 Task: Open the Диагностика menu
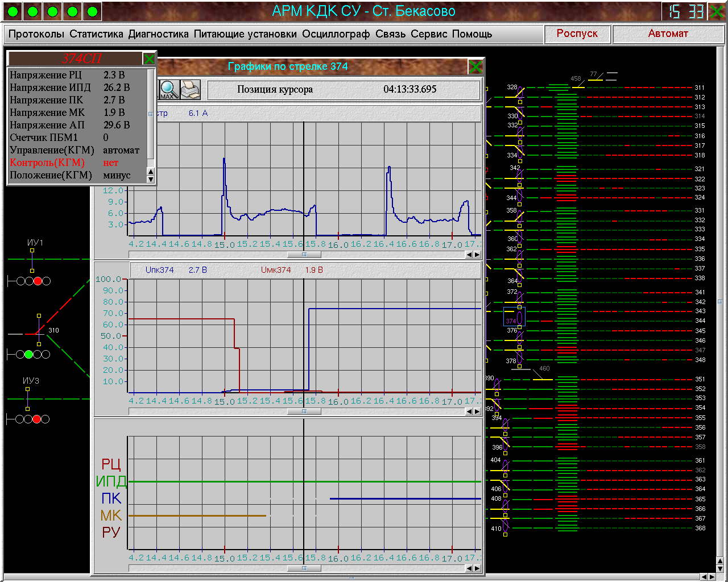coord(158,34)
